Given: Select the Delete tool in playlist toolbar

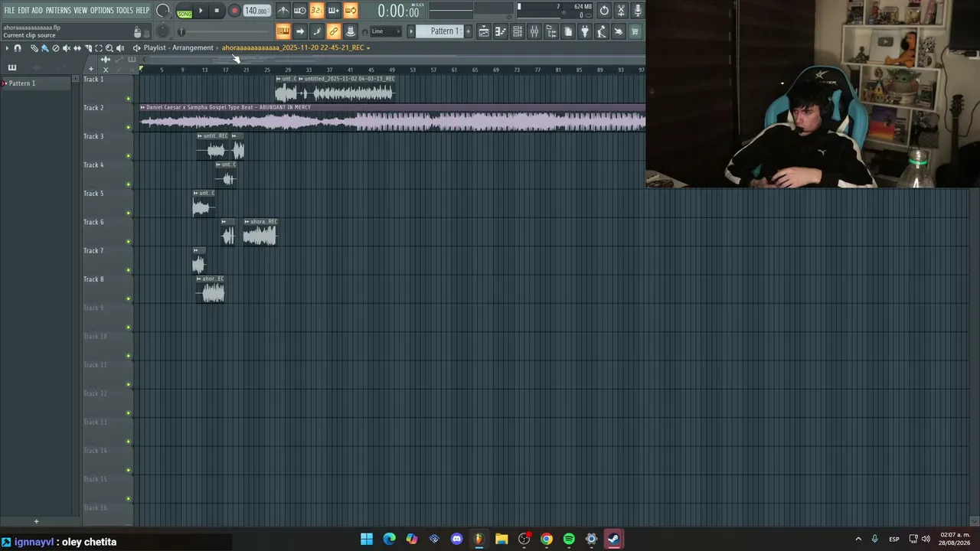Looking at the screenshot, I should pyautogui.click(x=56, y=48).
